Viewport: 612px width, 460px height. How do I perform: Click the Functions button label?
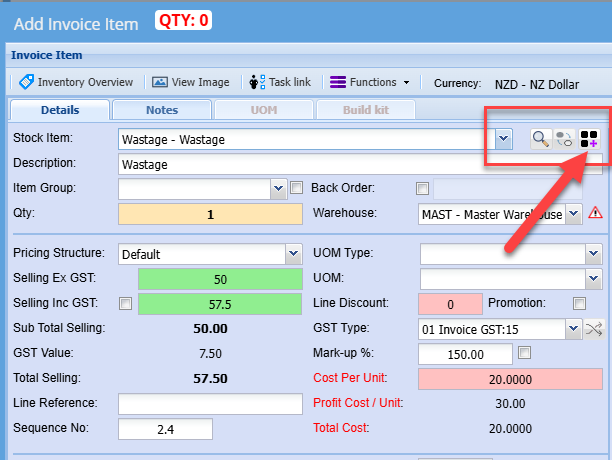373,82
